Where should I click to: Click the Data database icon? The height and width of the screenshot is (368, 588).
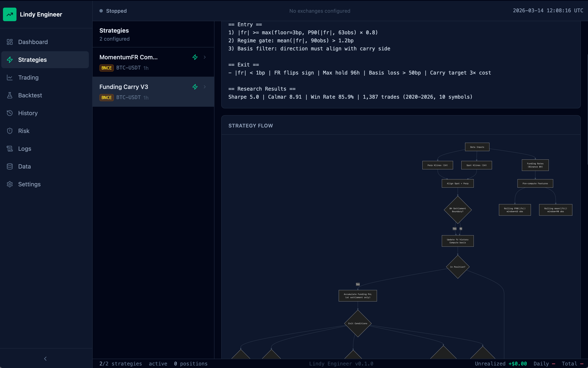[10, 166]
